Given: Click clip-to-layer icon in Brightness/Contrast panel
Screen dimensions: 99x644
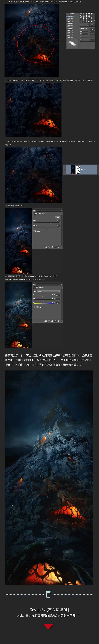Looking at the screenshot, I should pos(46,247).
